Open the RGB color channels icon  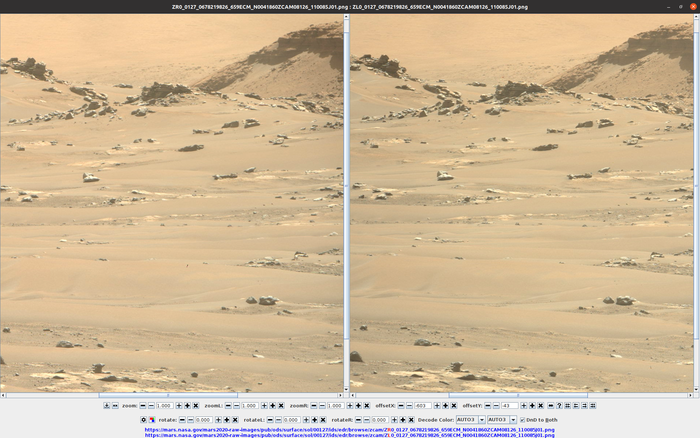click(x=152, y=420)
